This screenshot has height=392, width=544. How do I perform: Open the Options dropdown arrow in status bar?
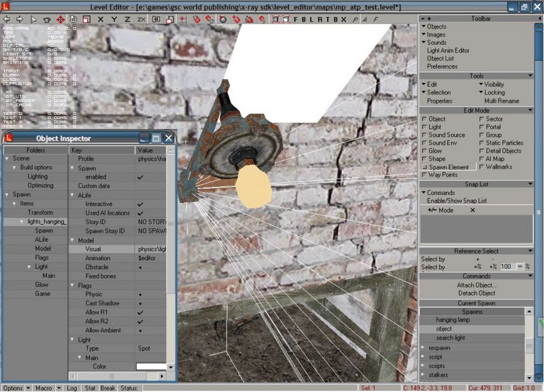click(x=28, y=388)
